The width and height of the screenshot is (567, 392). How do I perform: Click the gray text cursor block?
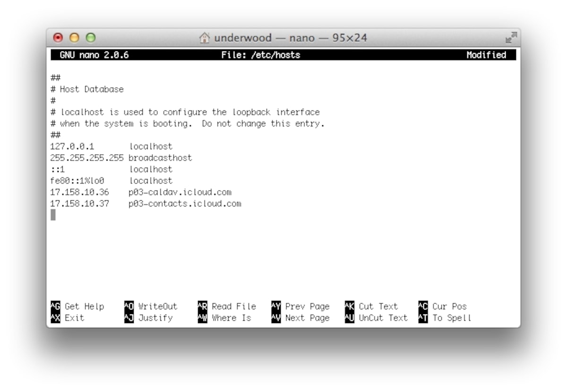click(x=53, y=215)
